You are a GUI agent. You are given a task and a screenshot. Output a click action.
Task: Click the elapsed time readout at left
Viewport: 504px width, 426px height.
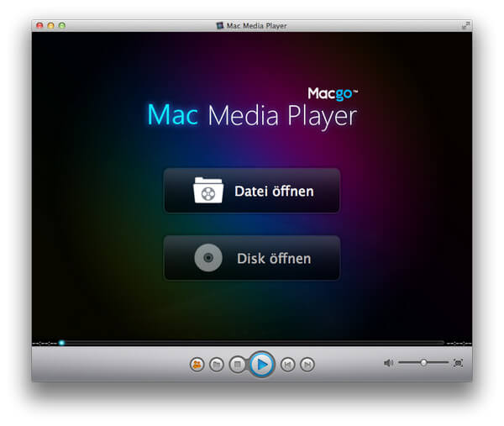[x=45, y=344]
